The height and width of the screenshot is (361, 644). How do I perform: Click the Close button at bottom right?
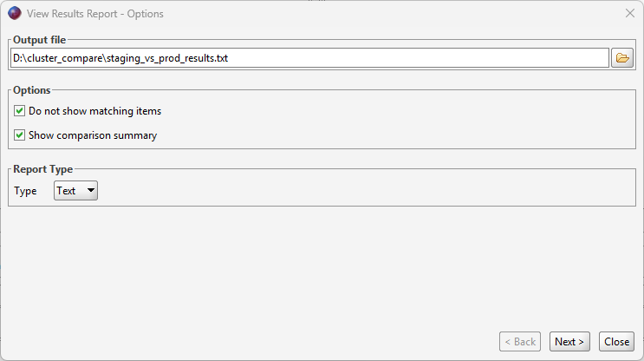coord(616,342)
